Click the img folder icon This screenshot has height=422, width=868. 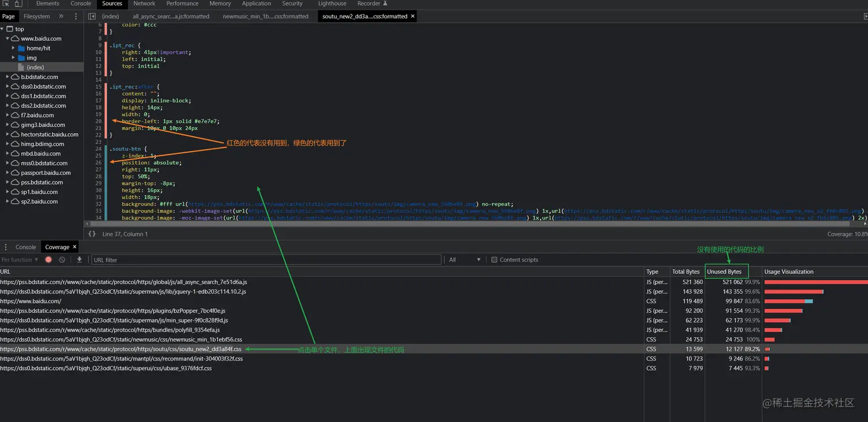[22, 57]
